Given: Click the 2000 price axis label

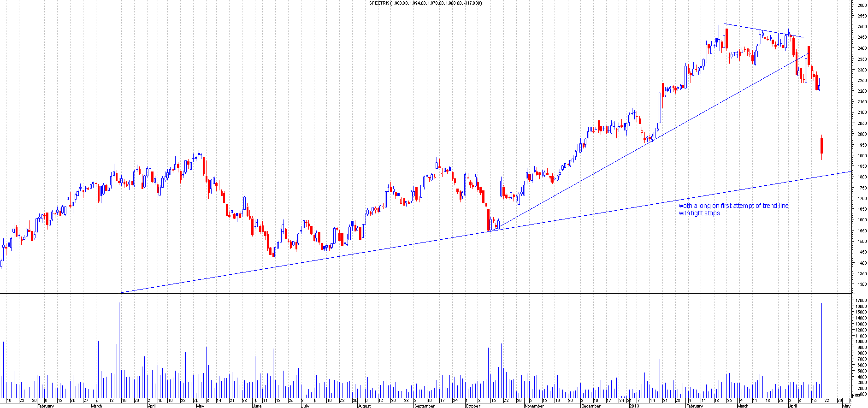Looking at the screenshot, I should coord(862,134).
